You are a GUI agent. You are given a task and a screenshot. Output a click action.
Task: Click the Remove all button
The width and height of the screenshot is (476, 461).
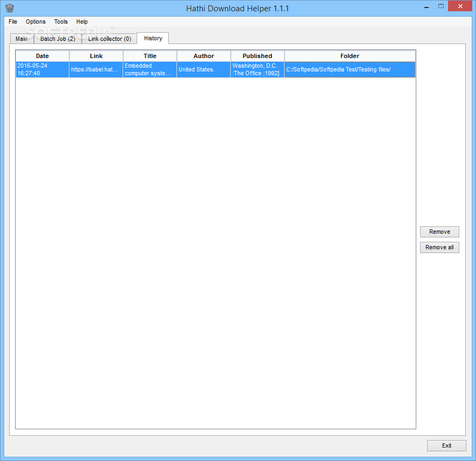[439, 247]
